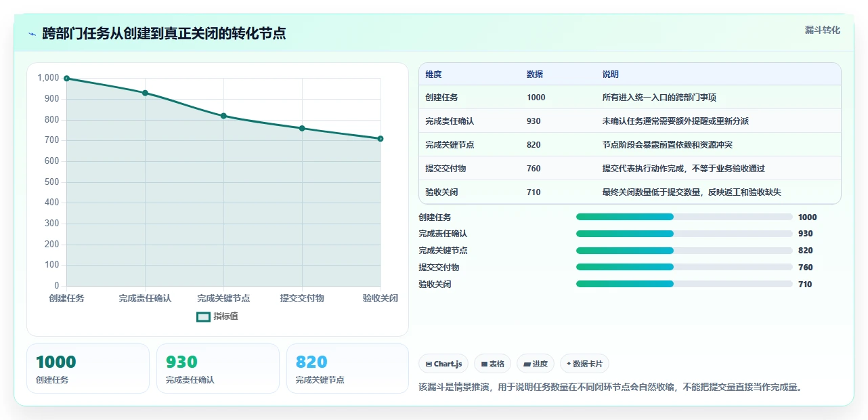
Task: Click the 指标值 legend color box
Action: point(203,316)
